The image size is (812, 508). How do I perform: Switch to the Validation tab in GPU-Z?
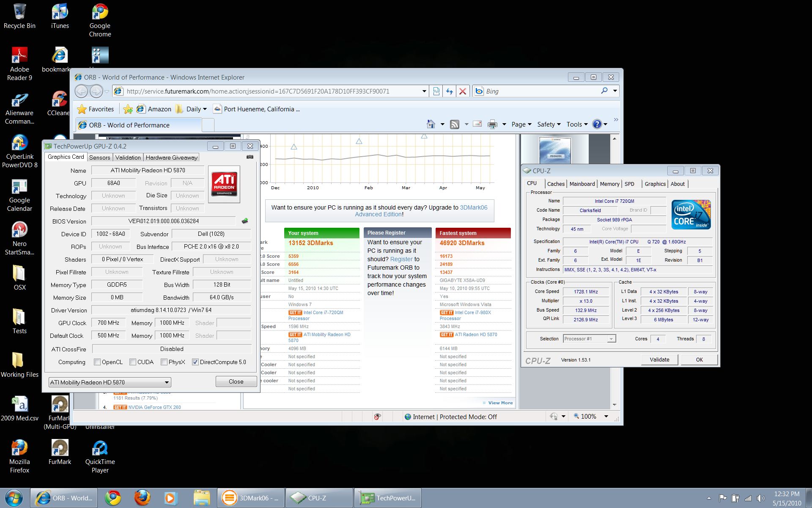point(128,157)
